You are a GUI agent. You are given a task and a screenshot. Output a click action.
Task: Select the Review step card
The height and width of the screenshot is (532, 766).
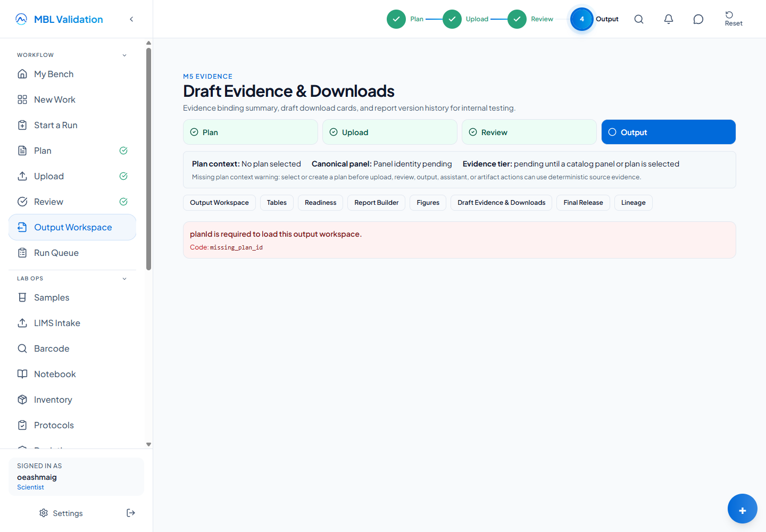[x=529, y=132]
